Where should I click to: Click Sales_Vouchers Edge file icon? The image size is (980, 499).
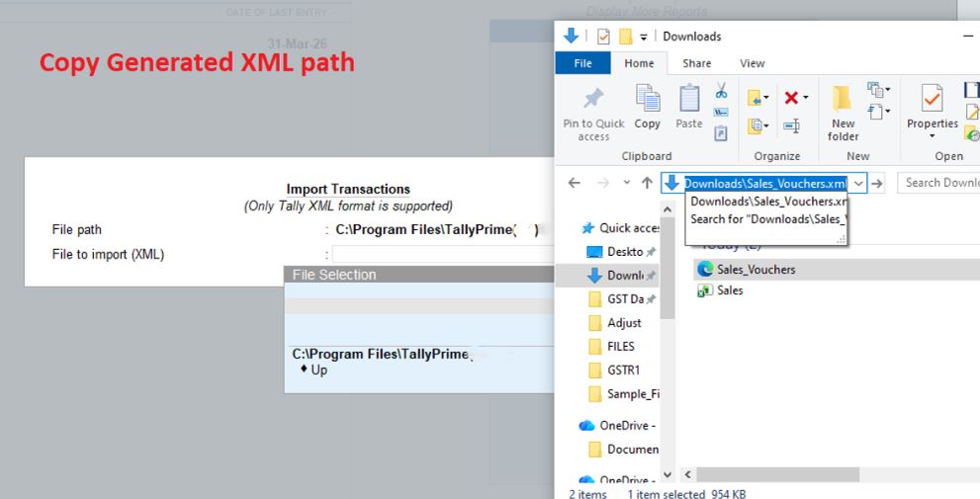click(x=706, y=269)
